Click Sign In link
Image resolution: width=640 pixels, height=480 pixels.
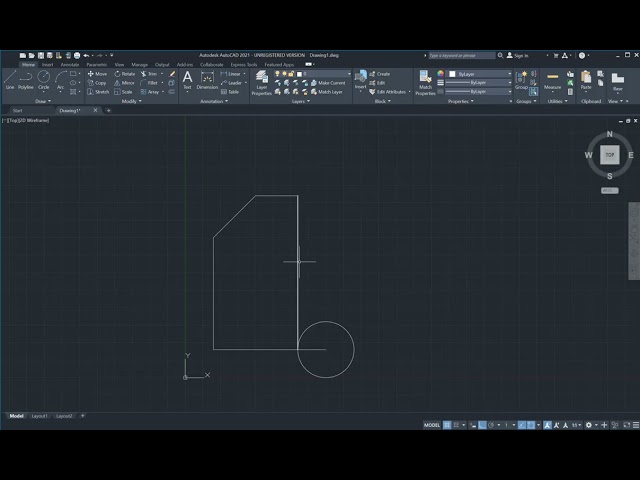click(518, 56)
